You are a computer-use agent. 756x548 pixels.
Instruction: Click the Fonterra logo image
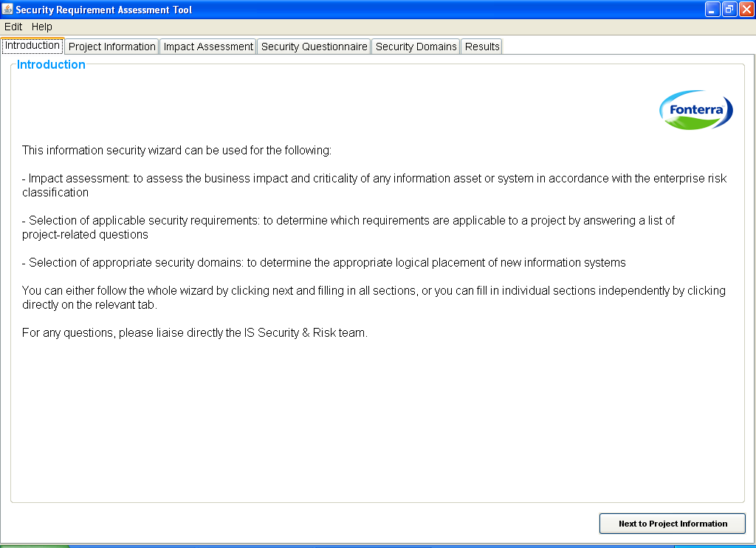(695, 110)
